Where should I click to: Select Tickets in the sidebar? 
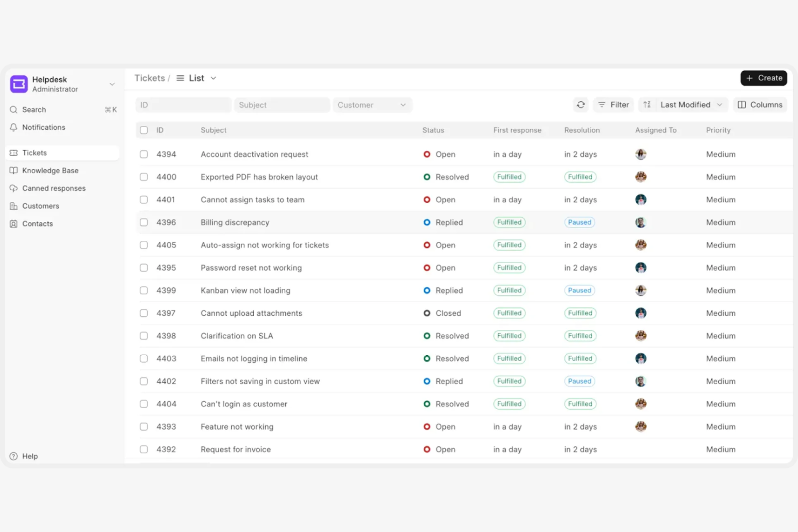[35, 153]
